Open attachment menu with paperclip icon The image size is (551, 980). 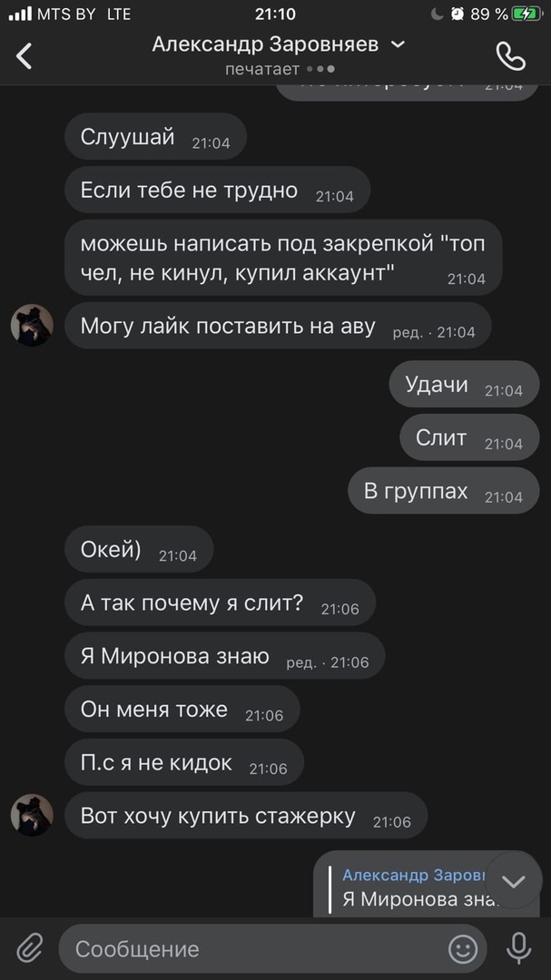coord(29,949)
